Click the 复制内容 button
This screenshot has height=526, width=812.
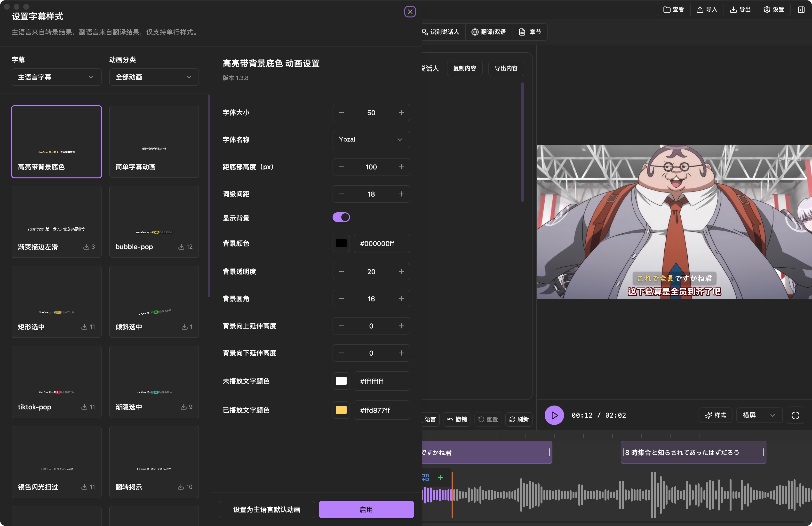point(465,68)
